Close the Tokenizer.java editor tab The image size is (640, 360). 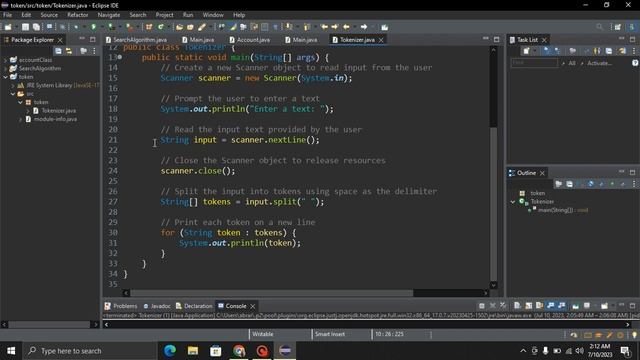pyautogui.click(x=381, y=40)
